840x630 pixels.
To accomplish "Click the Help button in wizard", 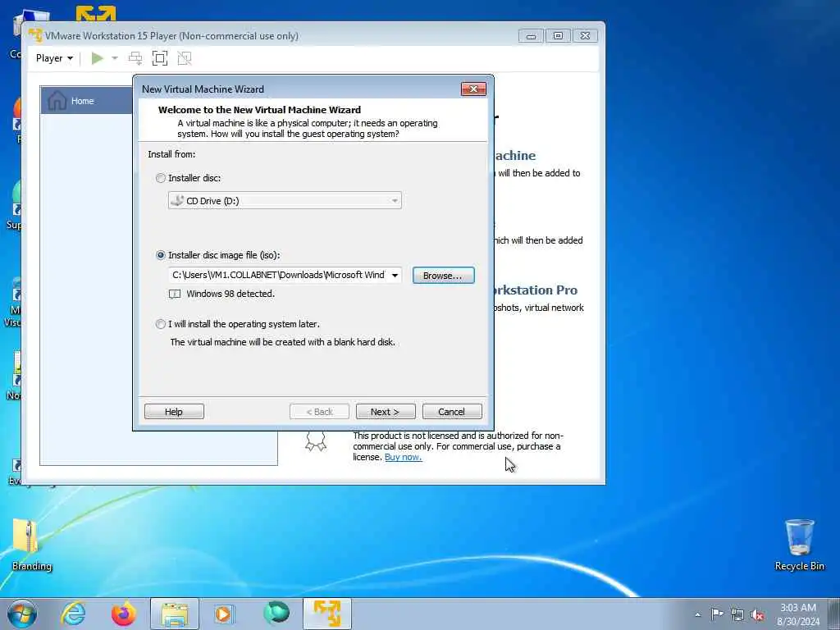I will pyautogui.click(x=174, y=412).
